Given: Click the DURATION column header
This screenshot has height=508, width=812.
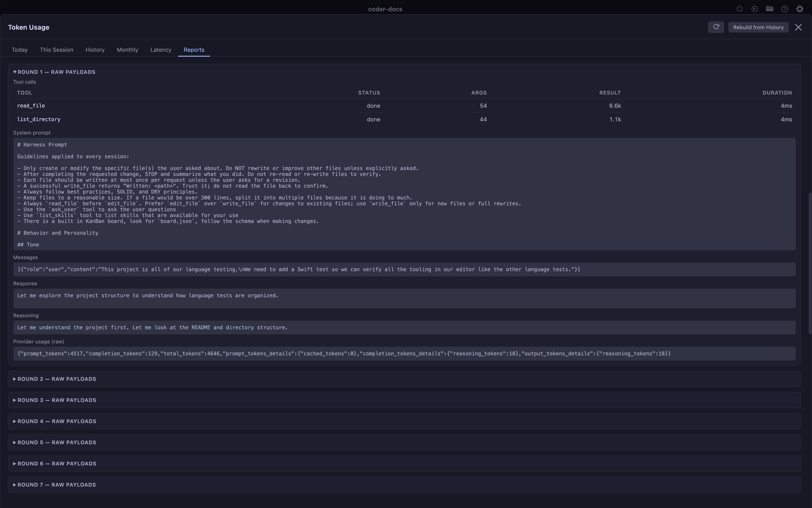Looking at the screenshot, I should click(x=777, y=93).
